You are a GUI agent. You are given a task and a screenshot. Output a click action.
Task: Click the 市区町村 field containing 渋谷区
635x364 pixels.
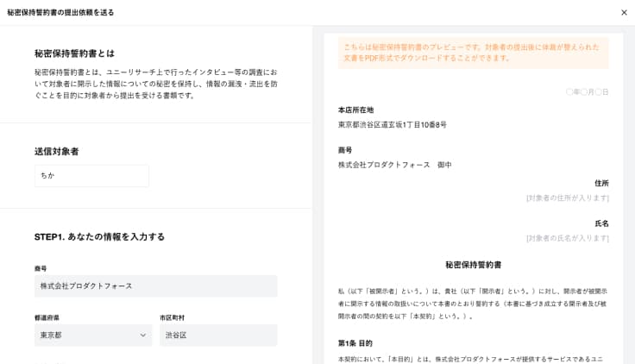coord(218,336)
